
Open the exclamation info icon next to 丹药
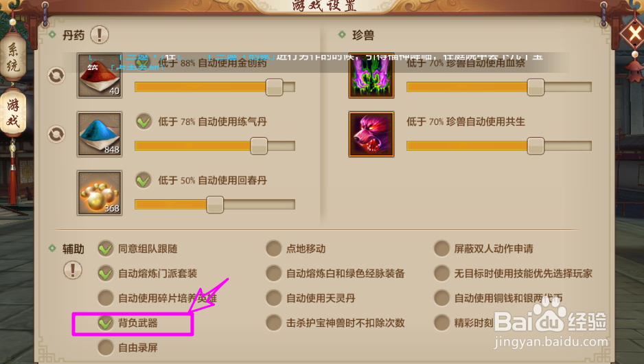tap(100, 35)
